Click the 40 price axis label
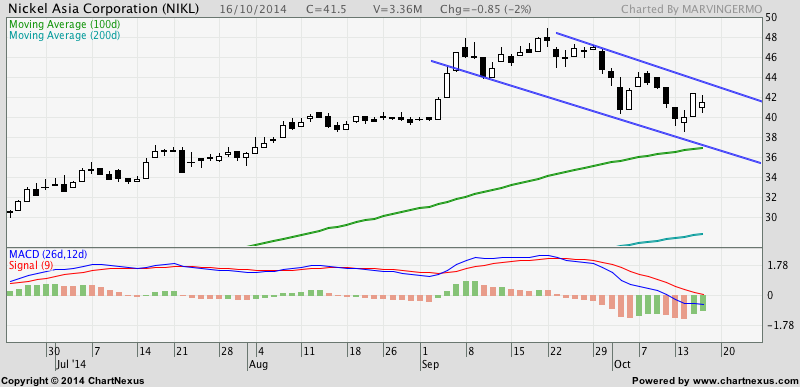Screen dimensions: 800x387 click(x=771, y=117)
